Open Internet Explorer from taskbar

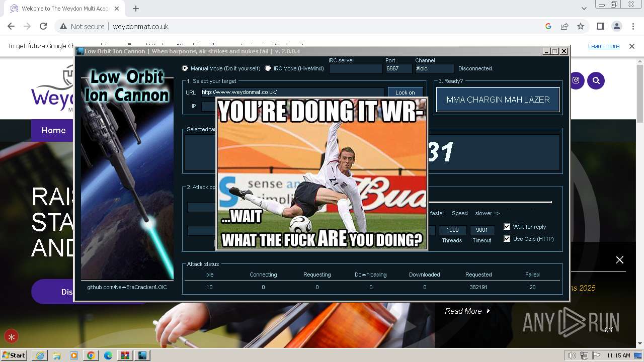(x=40, y=355)
